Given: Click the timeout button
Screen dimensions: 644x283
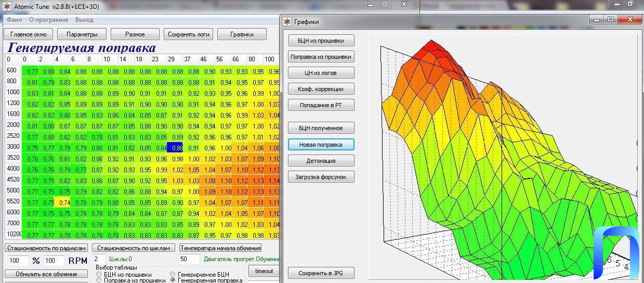Looking at the screenshot, I should pos(264,271).
